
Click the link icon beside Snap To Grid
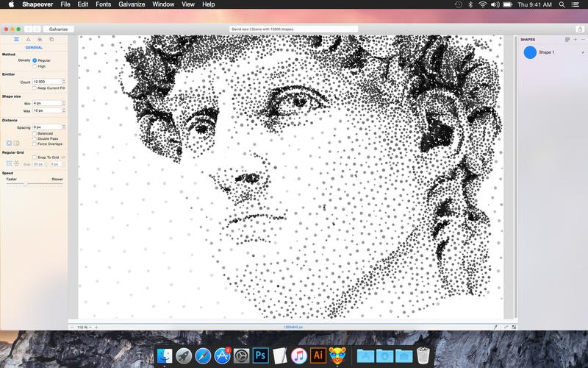pyautogui.click(x=63, y=158)
